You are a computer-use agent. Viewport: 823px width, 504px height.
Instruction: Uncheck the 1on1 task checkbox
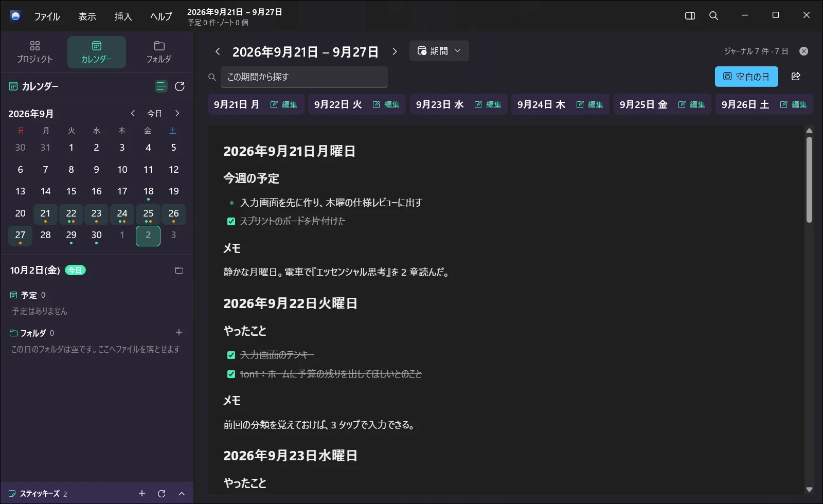pyautogui.click(x=231, y=374)
